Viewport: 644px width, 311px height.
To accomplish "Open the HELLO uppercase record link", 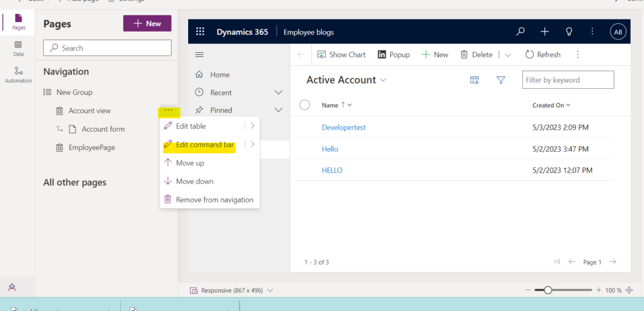I will [x=332, y=171].
